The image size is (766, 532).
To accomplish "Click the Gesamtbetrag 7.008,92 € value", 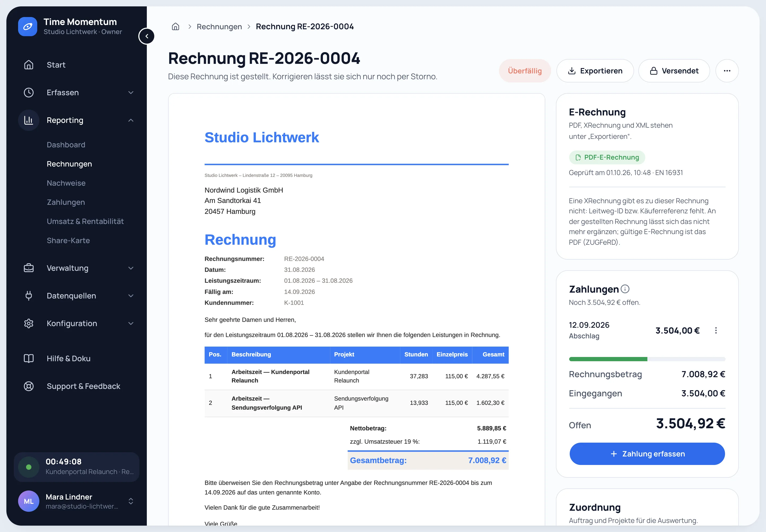I will click(x=487, y=460).
